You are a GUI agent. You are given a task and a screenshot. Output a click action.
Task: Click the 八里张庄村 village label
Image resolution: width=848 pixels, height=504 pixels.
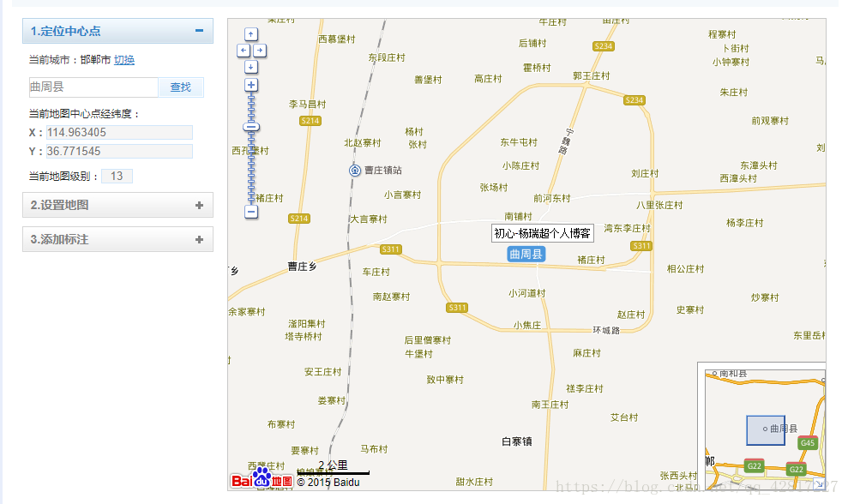click(659, 205)
